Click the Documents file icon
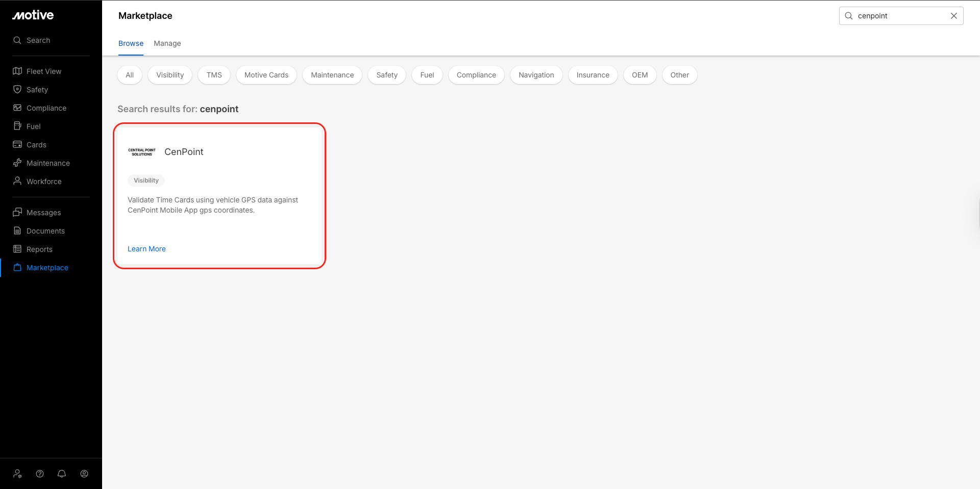The height and width of the screenshot is (489, 980). click(17, 230)
